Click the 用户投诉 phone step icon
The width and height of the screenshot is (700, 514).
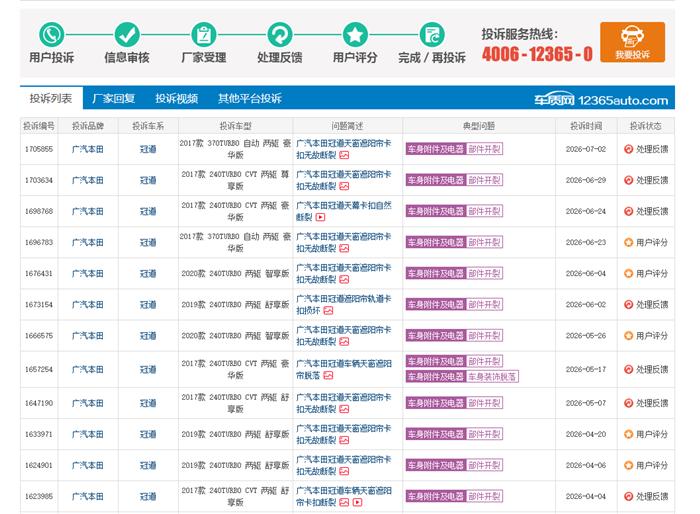click(x=52, y=34)
